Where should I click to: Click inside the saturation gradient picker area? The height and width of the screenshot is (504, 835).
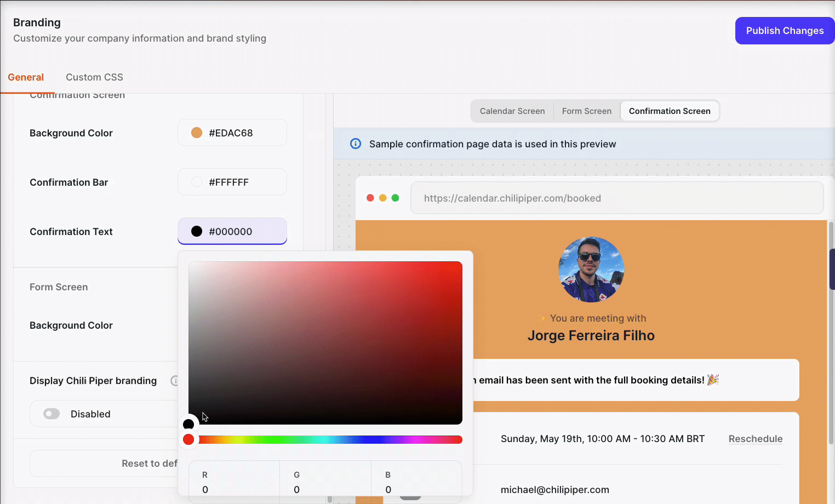pyautogui.click(x=325, y=343)
